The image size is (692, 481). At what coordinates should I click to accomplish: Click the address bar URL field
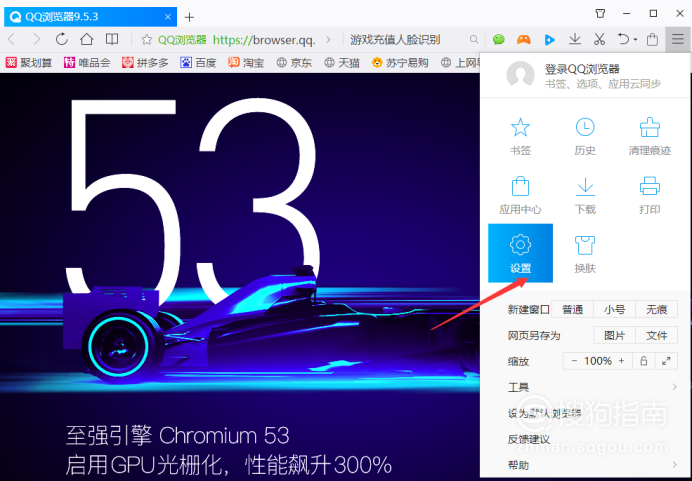pos(264,40)
